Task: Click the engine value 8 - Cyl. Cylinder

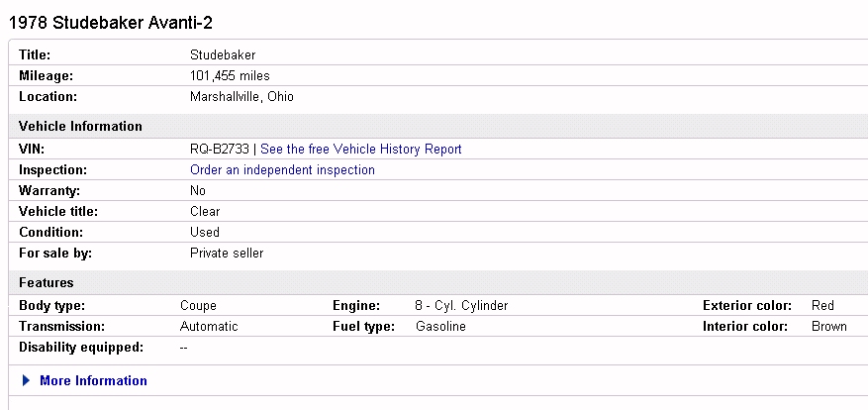Action: (461, 306)
